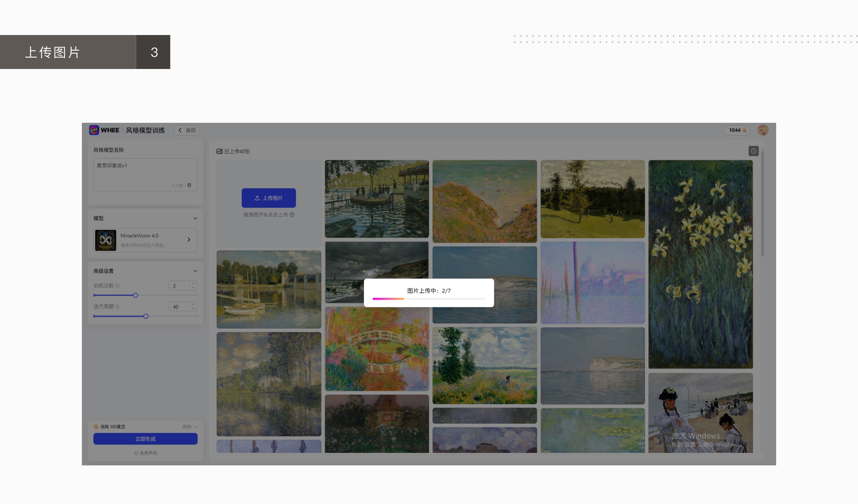Click the user avatar icon

click(x=763, y=130)
